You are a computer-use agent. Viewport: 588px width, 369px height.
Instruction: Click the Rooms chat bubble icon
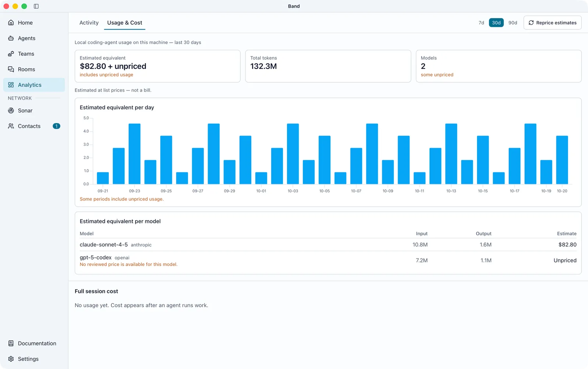click(x=11, y=69)
